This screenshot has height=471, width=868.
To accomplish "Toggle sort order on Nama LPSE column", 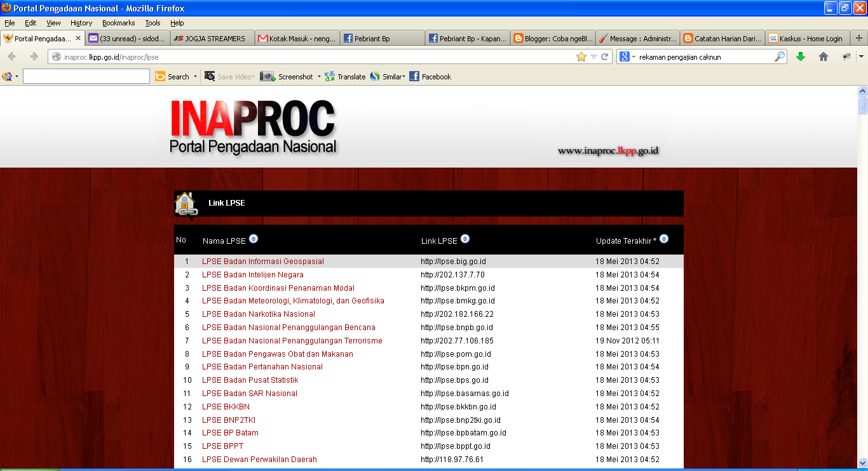I will pyautogui.click(x=253, y=239).
